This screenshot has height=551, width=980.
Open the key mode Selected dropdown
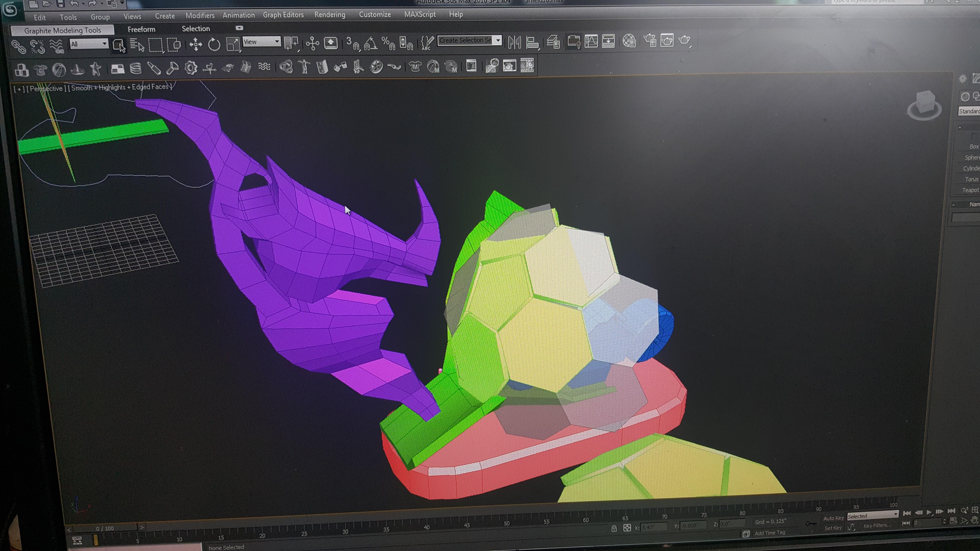[873, 516]
